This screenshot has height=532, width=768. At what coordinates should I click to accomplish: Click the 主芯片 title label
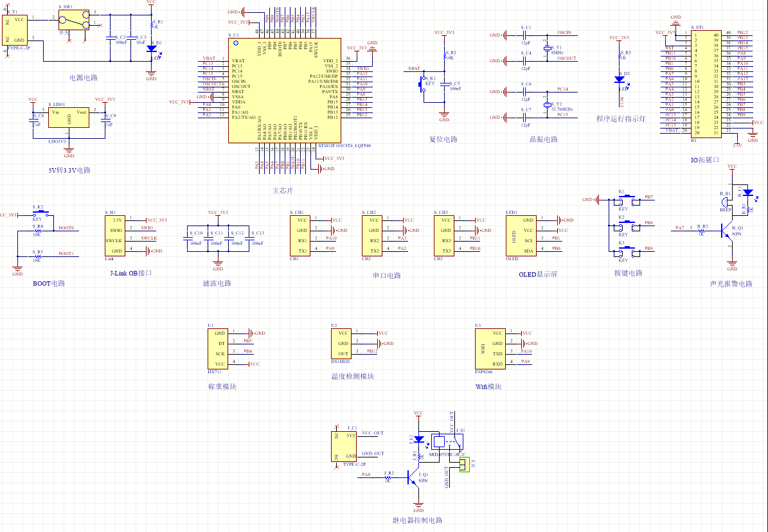283,191
